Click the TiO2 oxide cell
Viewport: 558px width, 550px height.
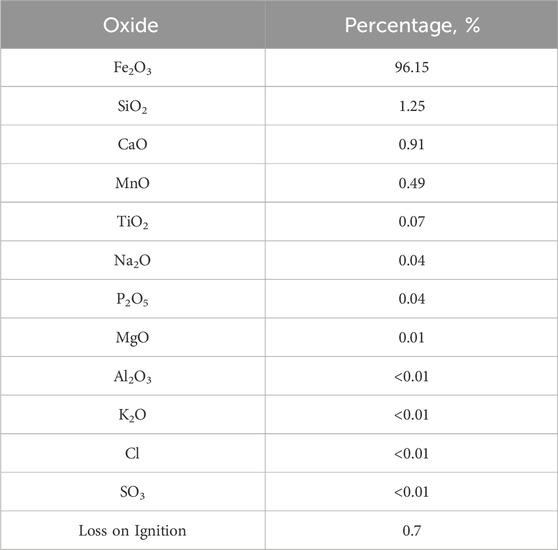coord(132,222)
